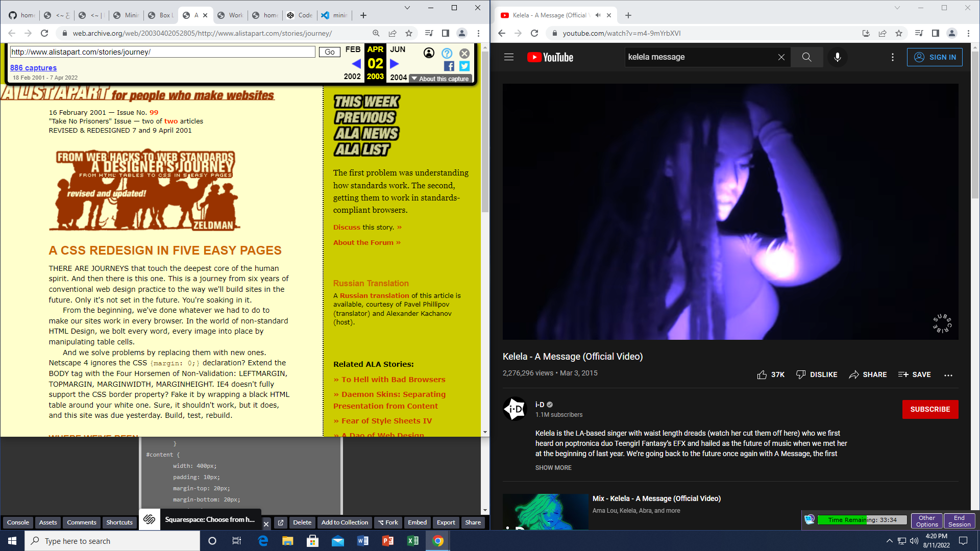Click the red SUBSCRIBE button
The width and height of the screenshot is (980, 551).
930,409
